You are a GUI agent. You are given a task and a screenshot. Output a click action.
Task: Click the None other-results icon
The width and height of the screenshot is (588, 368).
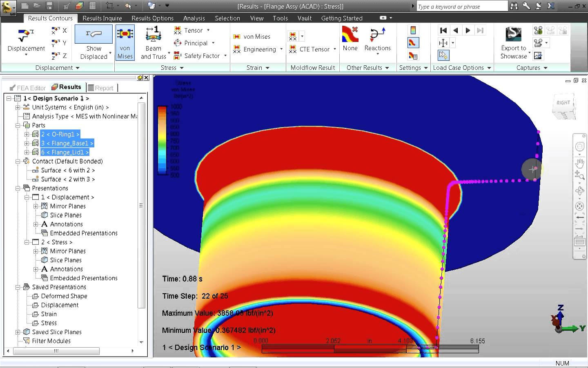tap(350, 40)
